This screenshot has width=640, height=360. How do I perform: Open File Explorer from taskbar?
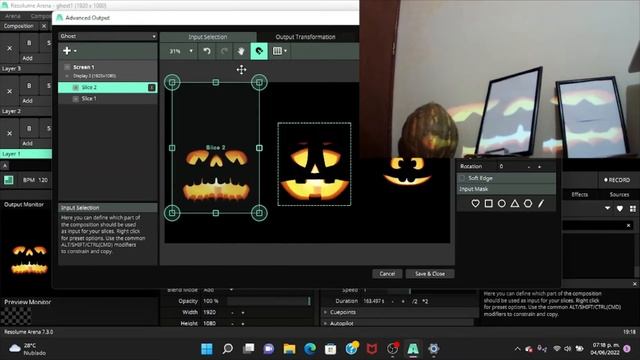tap(289, 349)
